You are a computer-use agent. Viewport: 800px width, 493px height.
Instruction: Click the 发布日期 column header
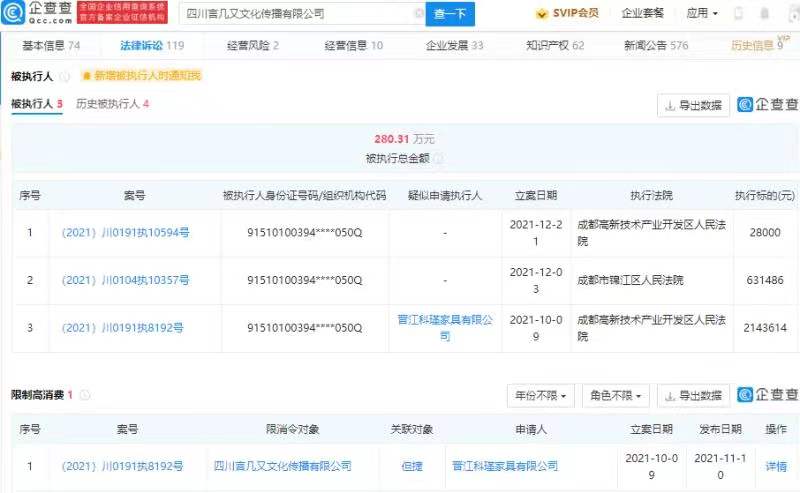tap(720, 429)
